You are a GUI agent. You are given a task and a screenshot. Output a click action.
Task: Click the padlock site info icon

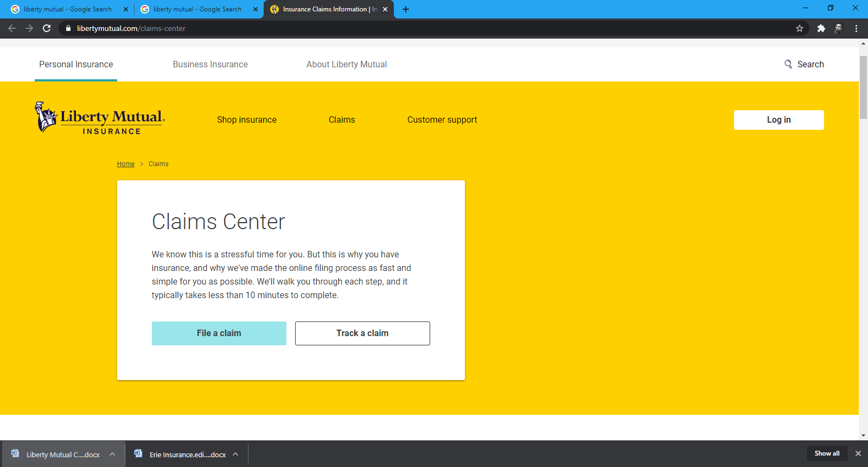tap(68, 28)
